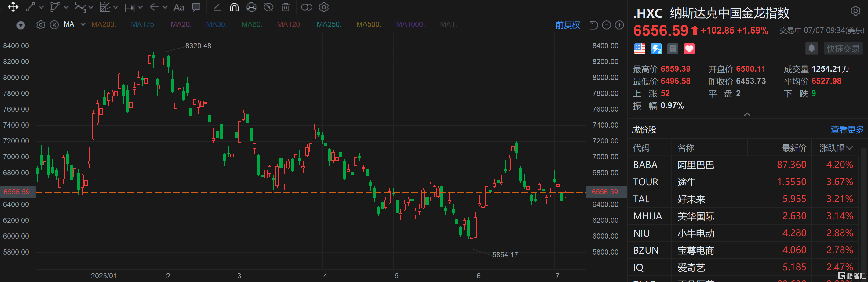Click the MA500 legend label
Image resolution: width=868 pixels, height=282 pixels.
(x=369, y=24)
